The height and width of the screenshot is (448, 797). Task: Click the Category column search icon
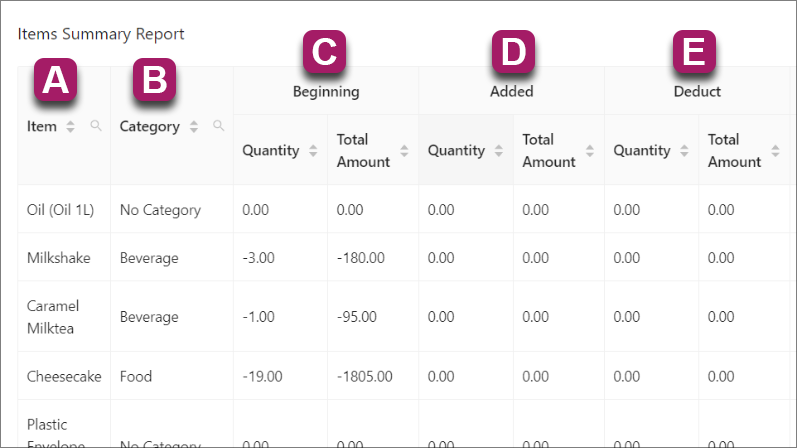point(219,127)
